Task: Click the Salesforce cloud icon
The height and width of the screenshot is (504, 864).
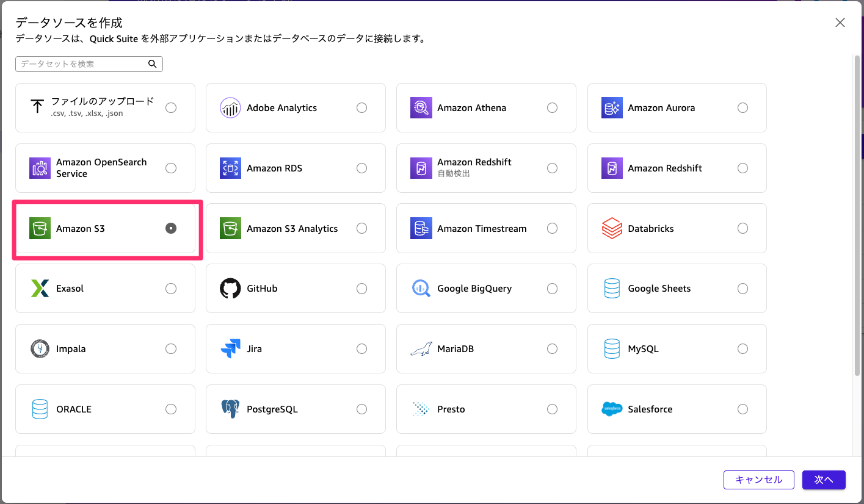Action: click(x=612, y=409)
